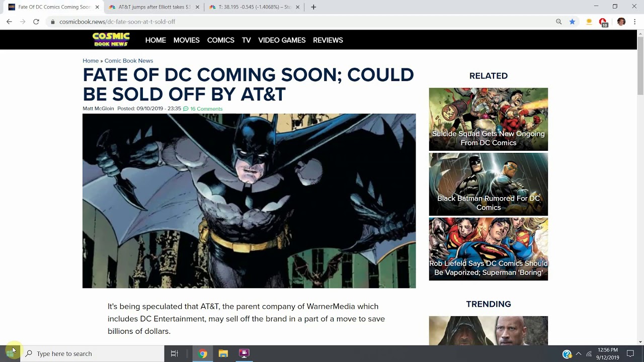
Task: Click the Comic Book News breadcrumb link
Action: click(128, 61)
